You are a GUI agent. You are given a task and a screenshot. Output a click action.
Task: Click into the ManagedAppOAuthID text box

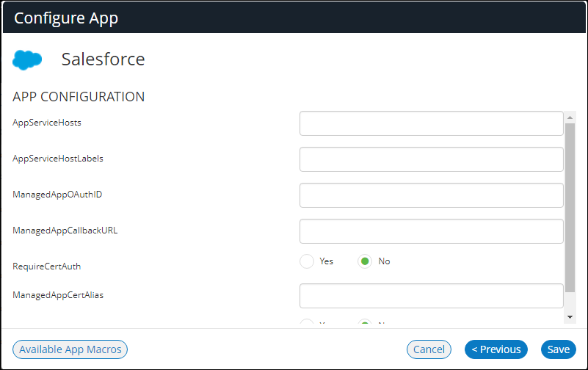[x=431, y=195]
